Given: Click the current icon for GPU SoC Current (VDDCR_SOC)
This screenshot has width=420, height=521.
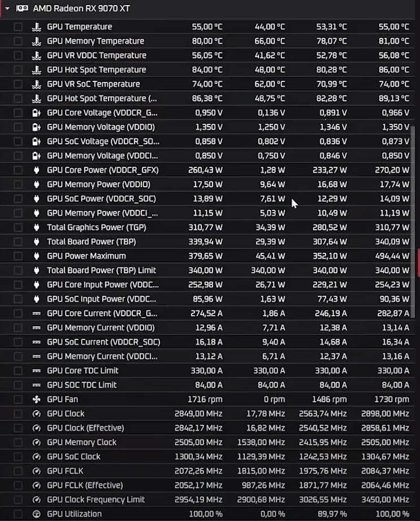Looking at the screenshot, I should 37,342.
